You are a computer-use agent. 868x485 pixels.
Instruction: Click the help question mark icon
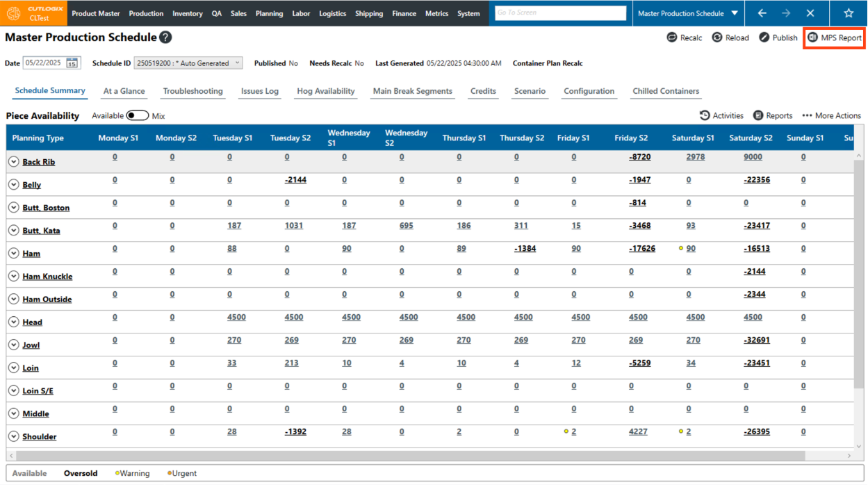coord(165,38)
